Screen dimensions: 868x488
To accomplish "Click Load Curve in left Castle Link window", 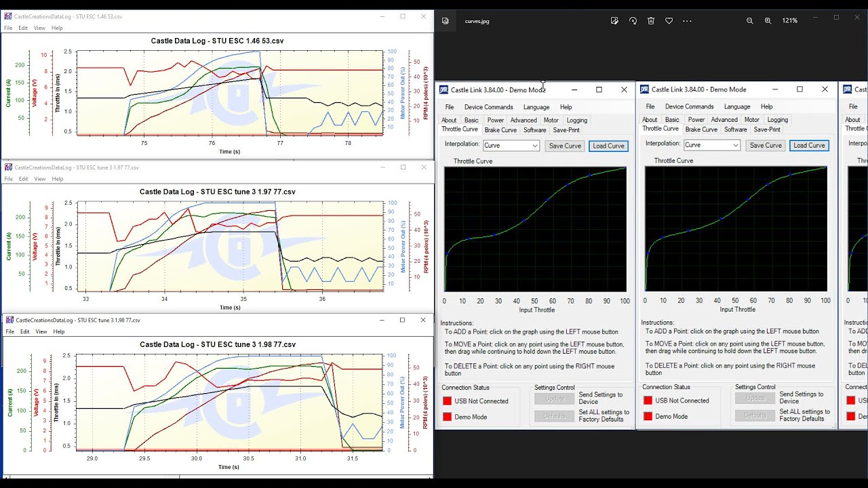I will (608, 146).
